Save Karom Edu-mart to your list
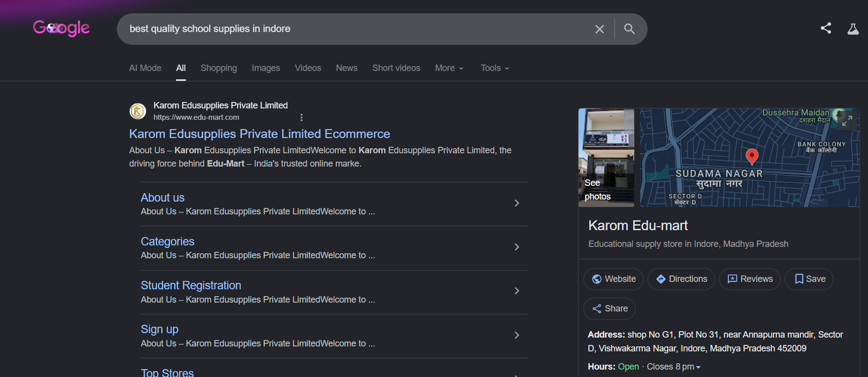Viewport: 868px width, 377px height. pyautogui.click(x=809, y=279)
